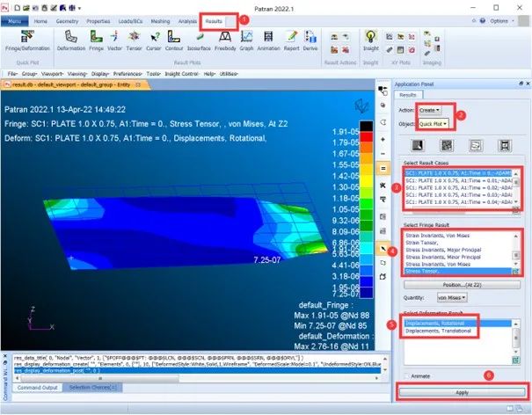The height and width of the screenshot is (415, 532).
Task: Open the Derive results tool
Action: (x=310, y=41)
